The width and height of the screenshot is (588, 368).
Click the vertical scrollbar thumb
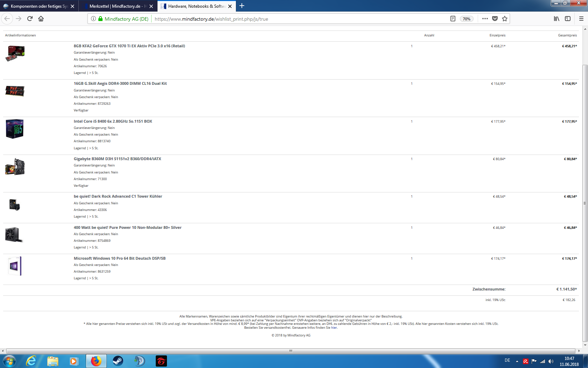(x=585, y=203)
